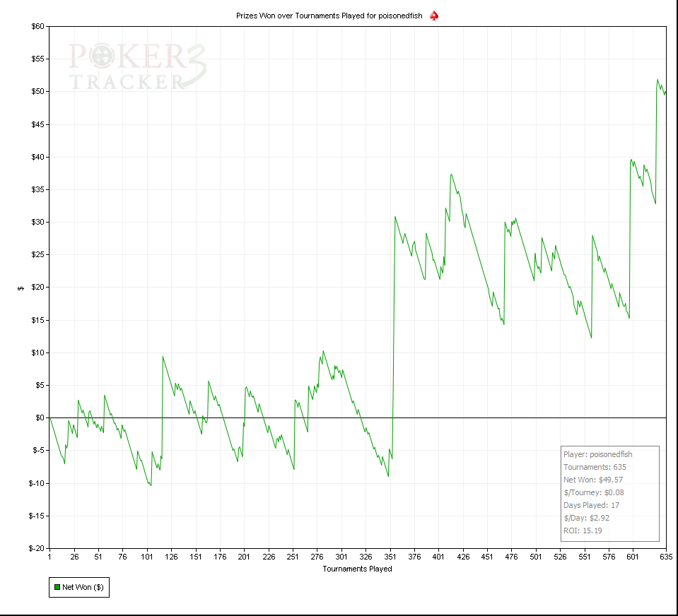678x616 pixels.
Task: Click the '$25' y-axis label
Action: [x=37, y=255]
